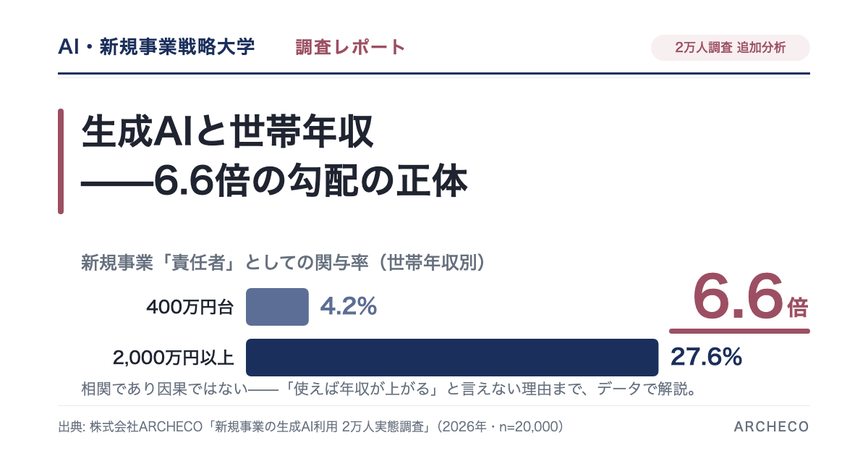Select the 調査レポート label
868x456 pixels.
(x=350, y=48)
